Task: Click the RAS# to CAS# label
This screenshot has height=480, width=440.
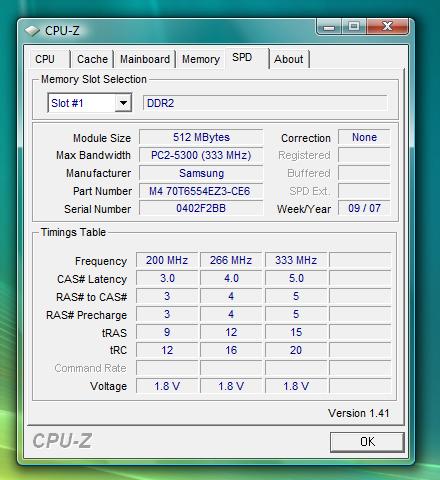Action: (92, 297)
